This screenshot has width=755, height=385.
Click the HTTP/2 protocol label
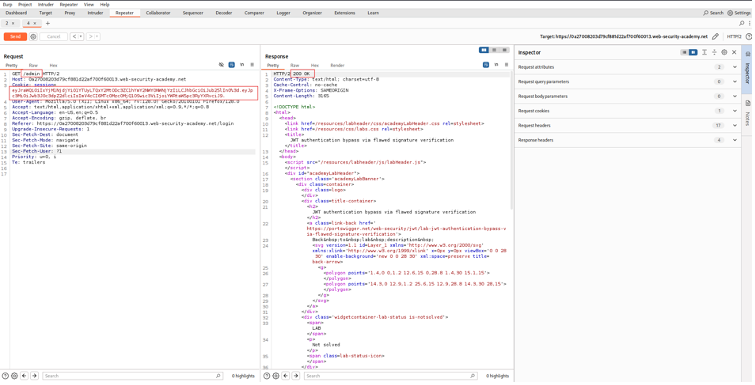734,37
